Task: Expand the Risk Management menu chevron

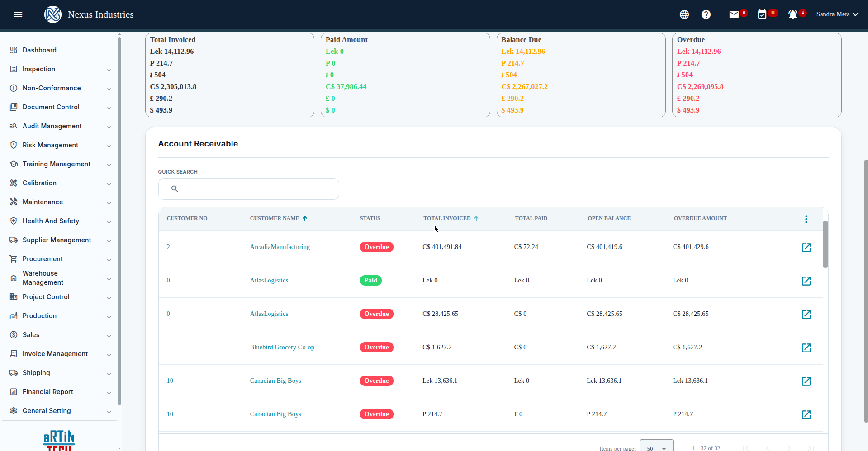Action: coord(109,146)
